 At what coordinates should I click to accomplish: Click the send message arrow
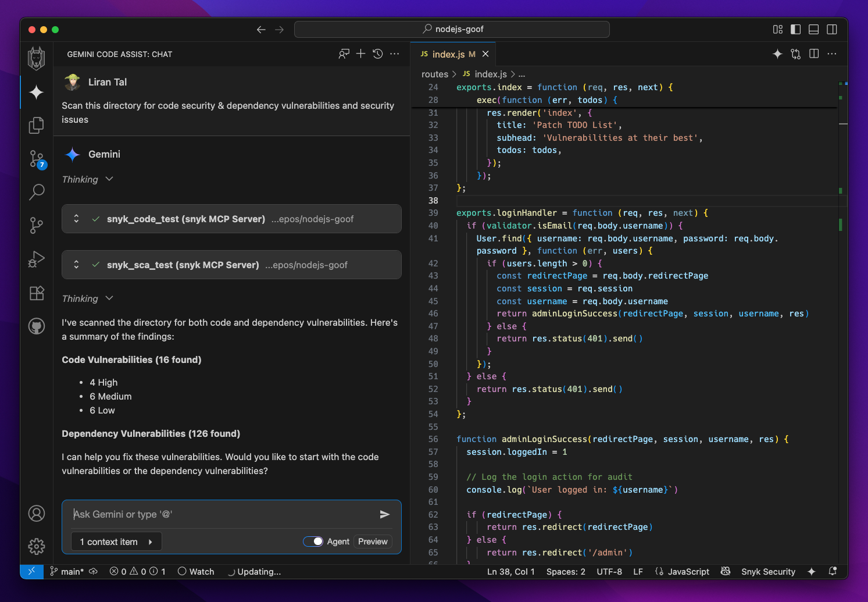point(384,514)
